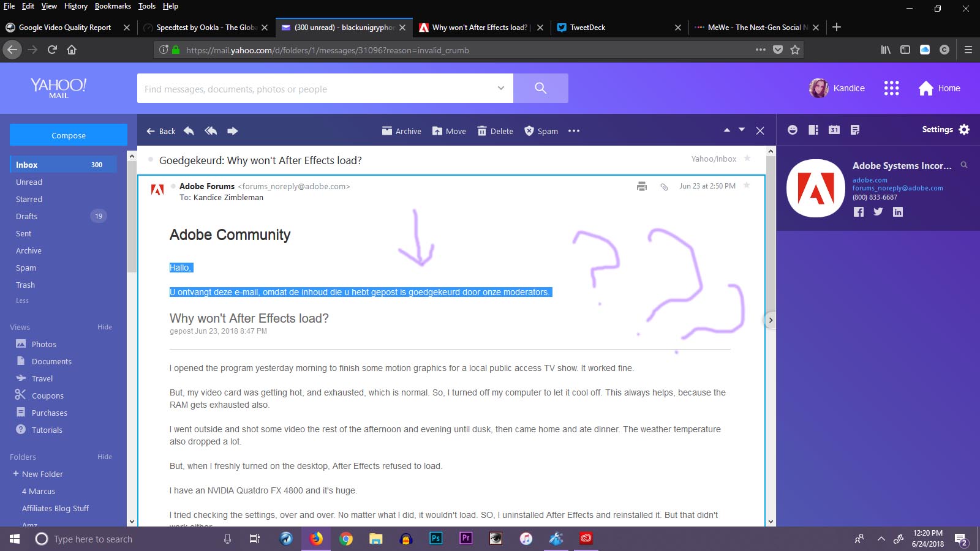Open the Drafts folder
This screenshot has width=980, height=551.
(x=26, y=216)
